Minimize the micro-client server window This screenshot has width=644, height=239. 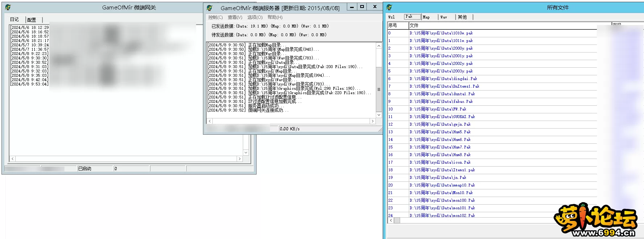pos(352,7)
